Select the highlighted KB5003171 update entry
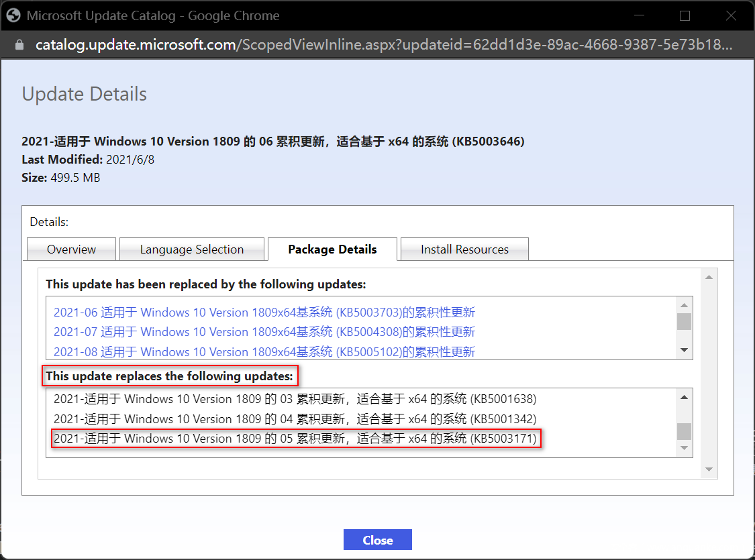 point(295,439)
